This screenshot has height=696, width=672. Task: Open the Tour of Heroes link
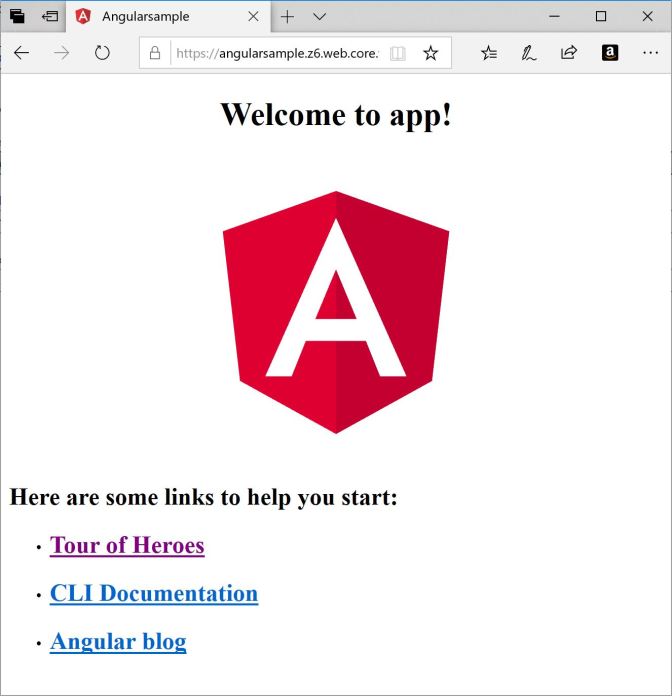[x=127, y=545]
